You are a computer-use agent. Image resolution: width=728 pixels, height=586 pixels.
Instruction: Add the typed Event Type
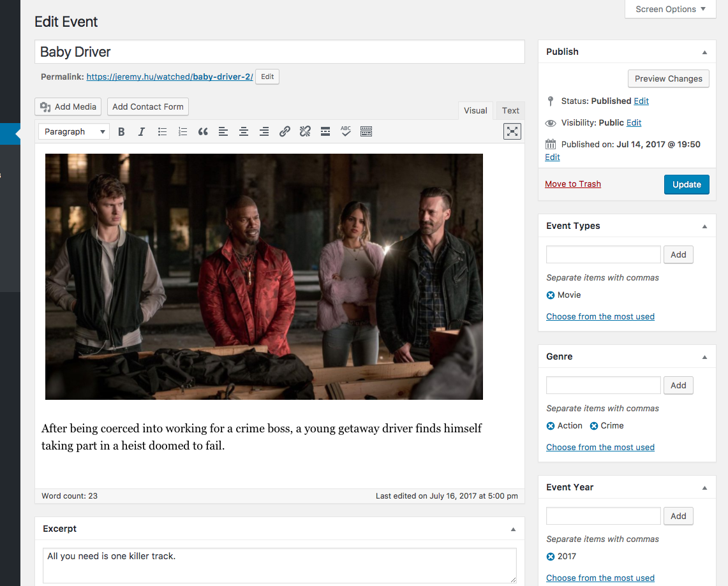click(678, 254)
